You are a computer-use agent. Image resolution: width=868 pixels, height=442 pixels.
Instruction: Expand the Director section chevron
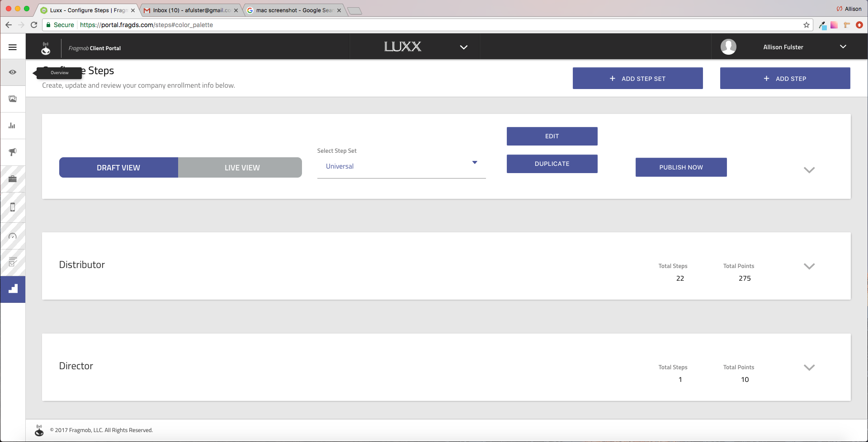[x=809, y=367]
